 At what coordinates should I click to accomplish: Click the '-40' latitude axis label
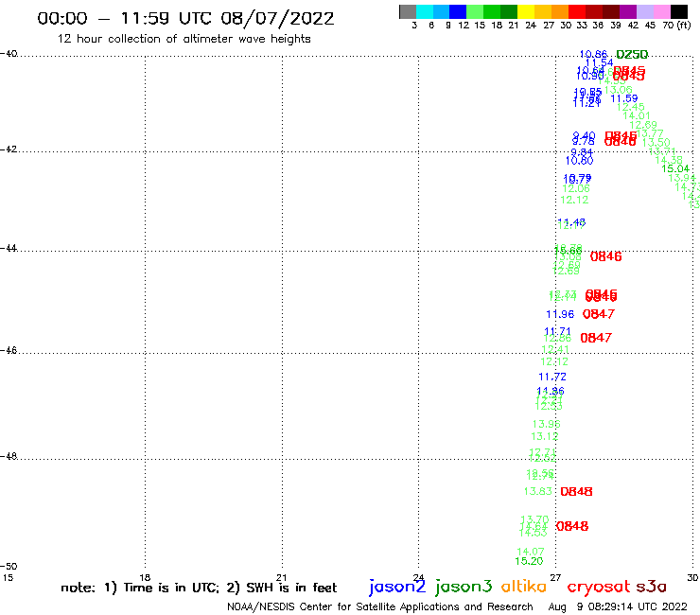[9, 54]
